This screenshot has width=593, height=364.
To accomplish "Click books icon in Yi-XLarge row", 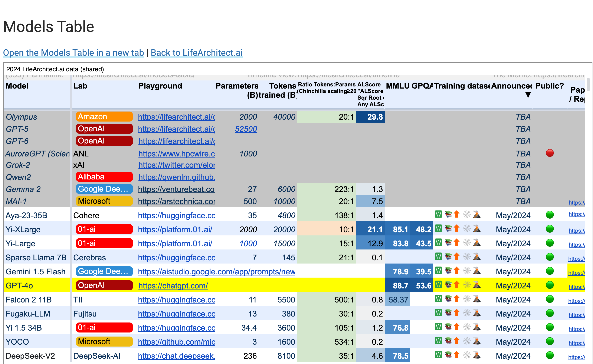I will [448, 228].
